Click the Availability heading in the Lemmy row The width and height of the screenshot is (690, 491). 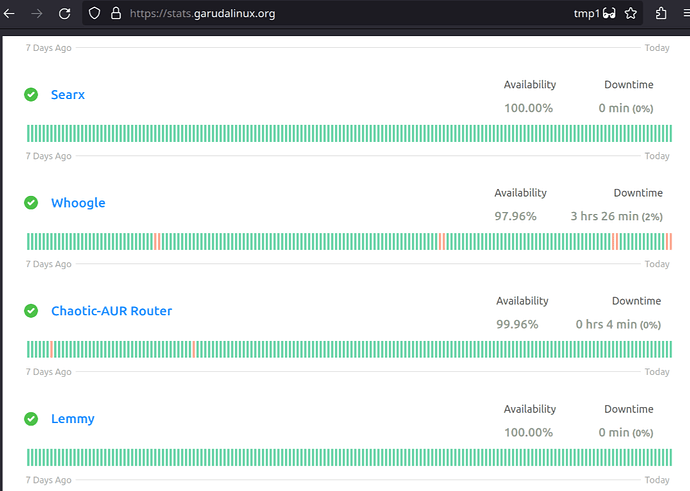530,409
